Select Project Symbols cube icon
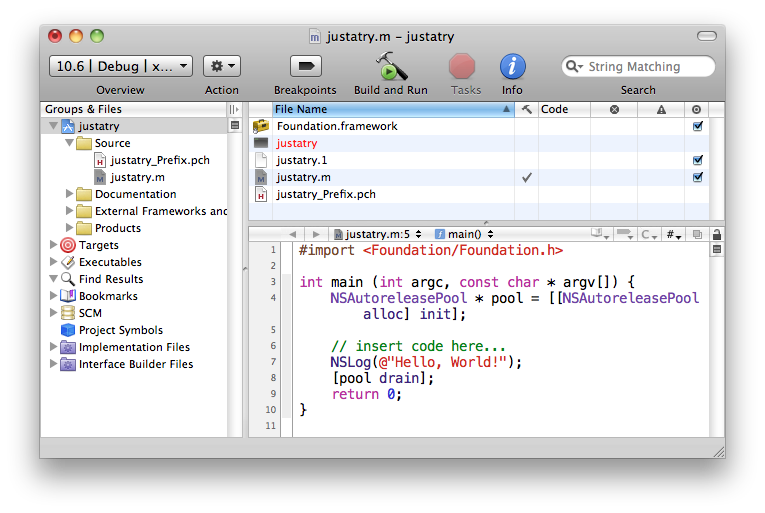Viewport: 765px width, 513px height. point(68,330)
